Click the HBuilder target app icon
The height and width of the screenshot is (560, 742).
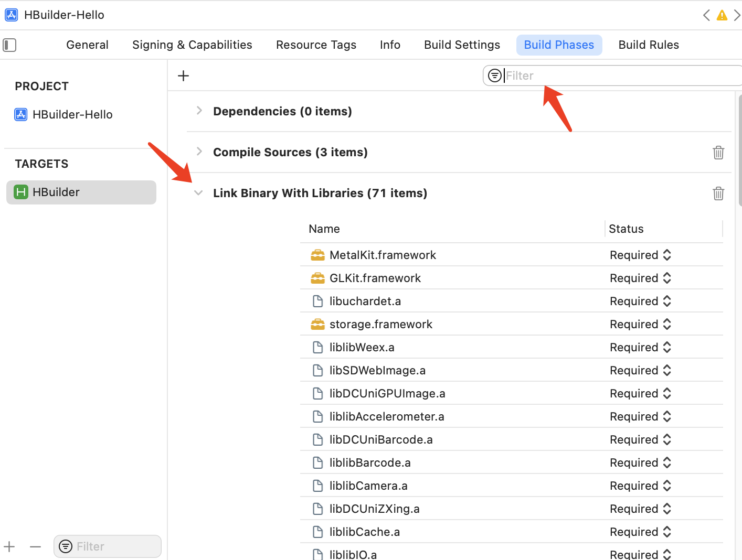click(20, 192)
